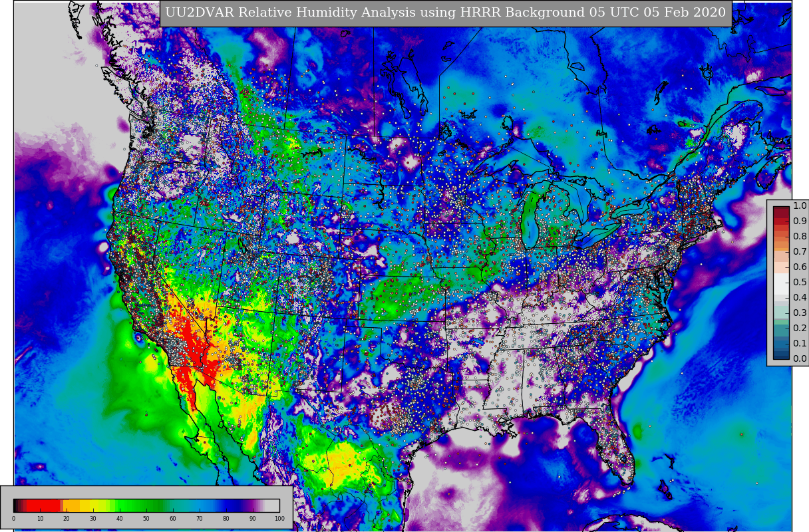The width and height of the screenshot is (809, 532).
Task: Click the '0.7' label on vertical colorbar
Action: point(800,252)
